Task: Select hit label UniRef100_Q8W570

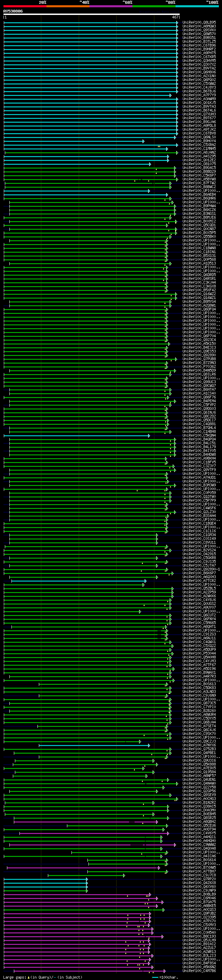Action: pyautogui.click(x=199, y=34)
